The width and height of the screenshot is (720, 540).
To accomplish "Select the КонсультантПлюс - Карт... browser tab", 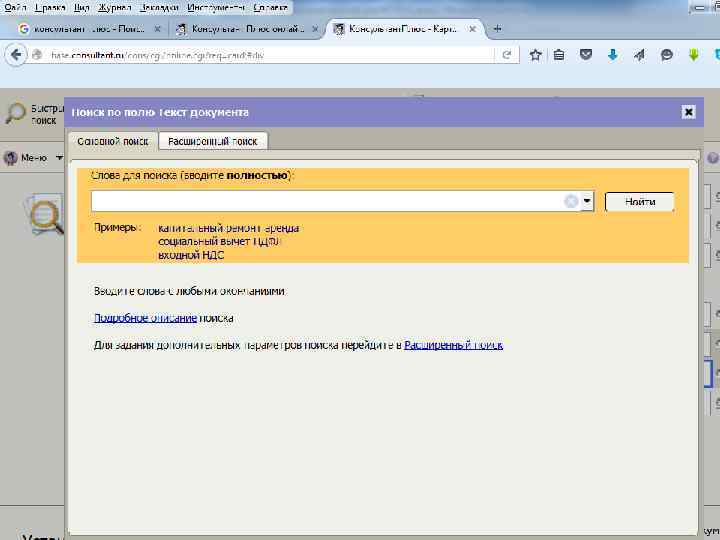I will tap(402, 29).
